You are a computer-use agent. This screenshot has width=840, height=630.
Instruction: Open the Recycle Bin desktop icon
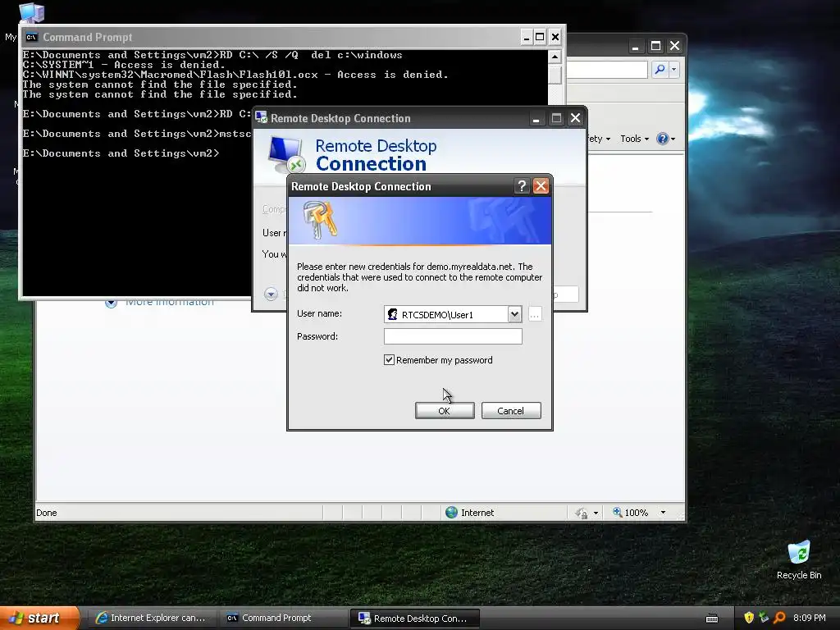pos(799,559)
